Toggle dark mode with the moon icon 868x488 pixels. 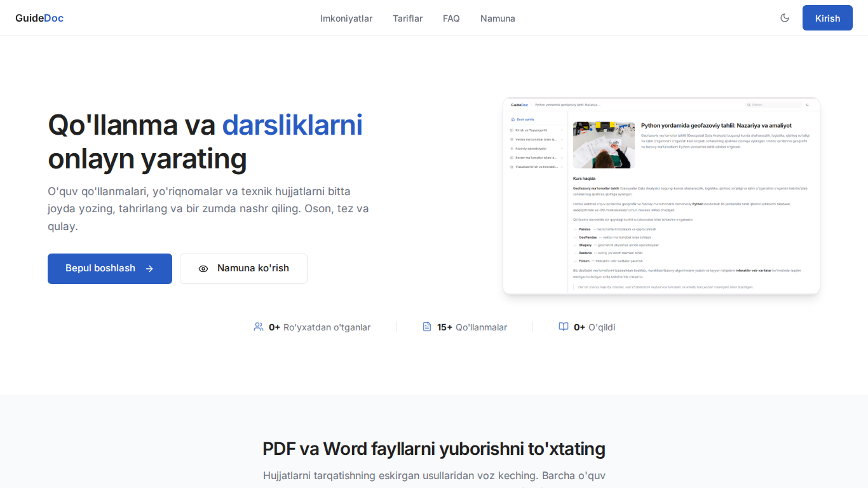click(785, 18)
